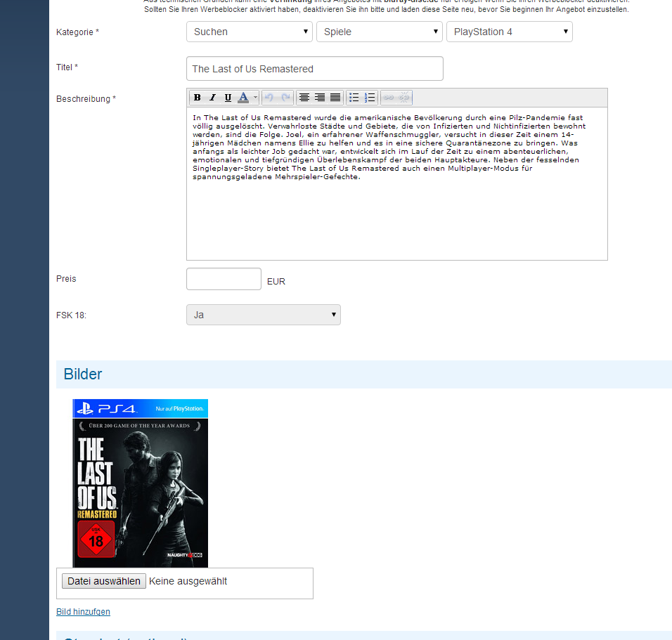
Task: Open the PlayStation 4 platform dropdown
Action: [x=510, y=32]
